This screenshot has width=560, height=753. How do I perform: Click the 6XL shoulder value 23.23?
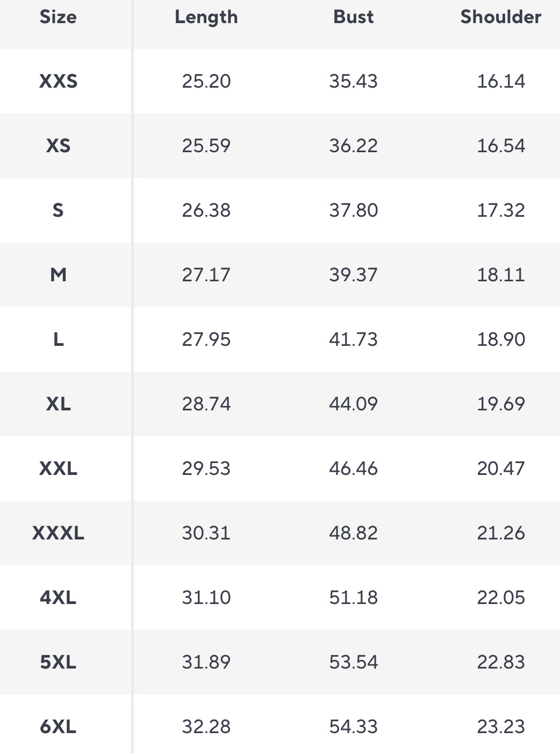(x=501, y=727)
